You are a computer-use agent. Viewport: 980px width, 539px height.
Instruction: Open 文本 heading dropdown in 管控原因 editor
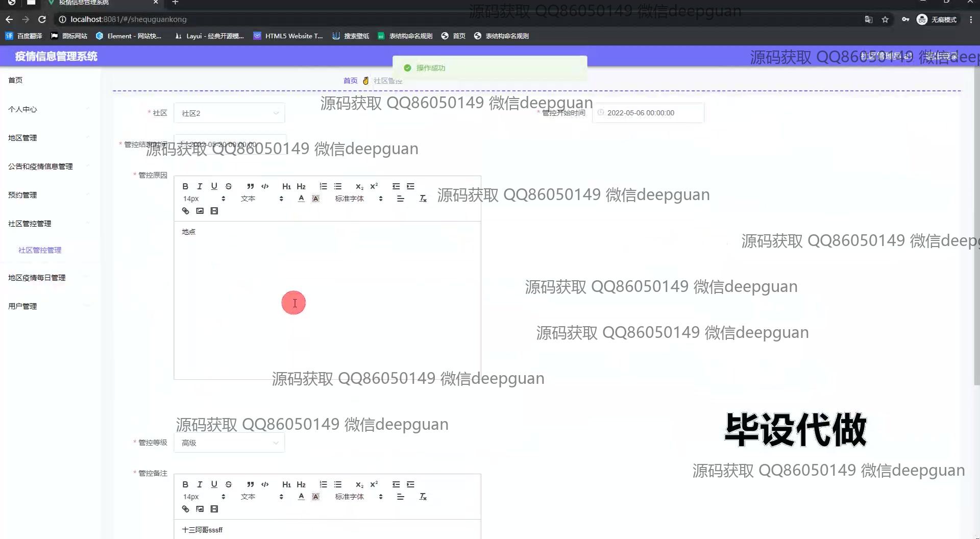click(262, 199)
